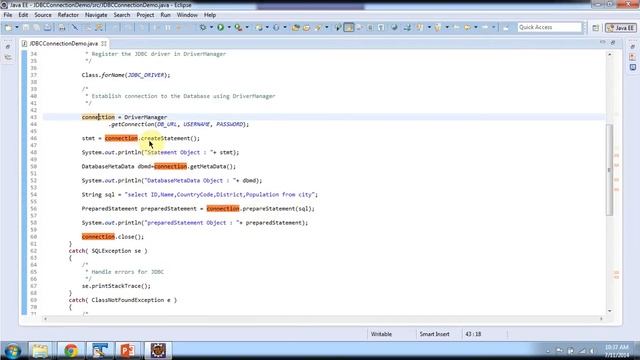The width and height of the screenshot is (640, 360).
Task: Maximize the editor area
Action: (613, 42)
